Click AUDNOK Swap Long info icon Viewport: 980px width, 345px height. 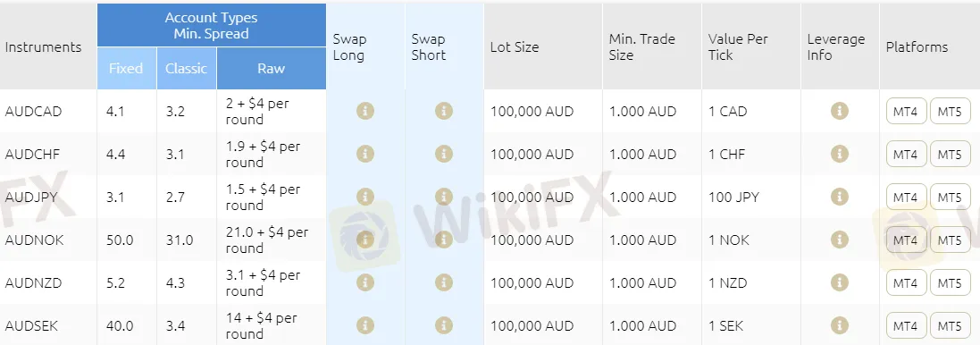[x=365, y=240]
